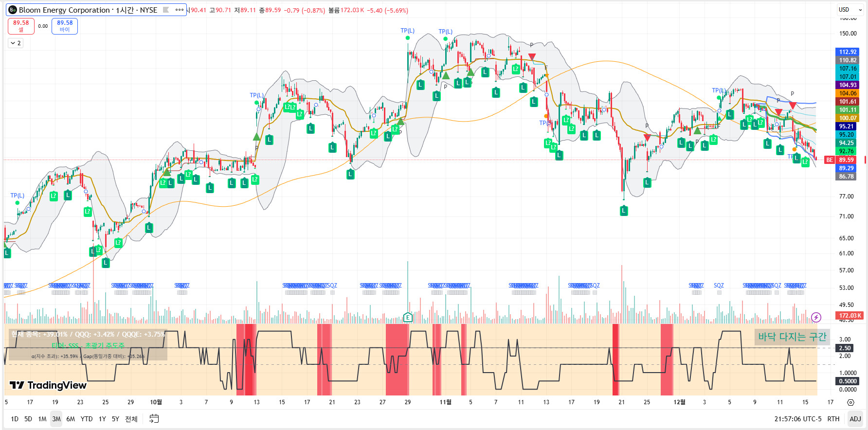This screenshot has height=430, width=868.
Task: Open the go-to-date calendar icon
Action: [154, 419]
